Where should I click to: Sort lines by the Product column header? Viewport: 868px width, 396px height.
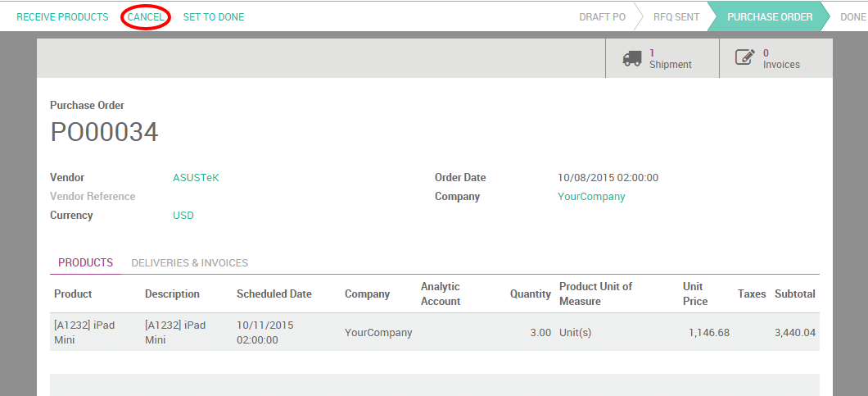click(x=73, y=294)
